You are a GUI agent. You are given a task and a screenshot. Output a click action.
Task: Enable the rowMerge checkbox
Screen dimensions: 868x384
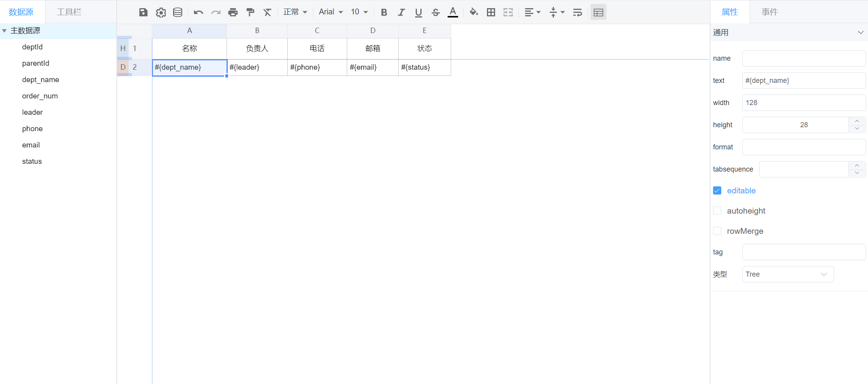click(x=717, y=231)
